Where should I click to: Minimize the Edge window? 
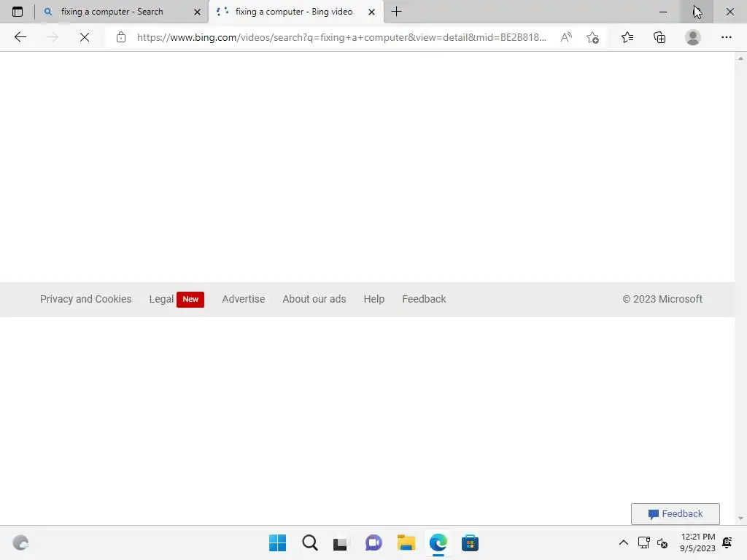pos(662,12)
